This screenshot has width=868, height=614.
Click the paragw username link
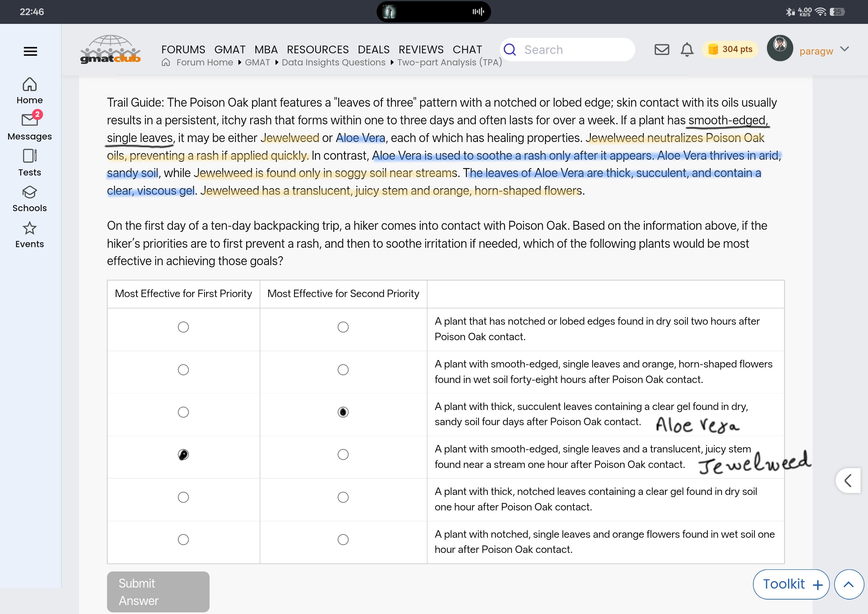coord(816,51)
